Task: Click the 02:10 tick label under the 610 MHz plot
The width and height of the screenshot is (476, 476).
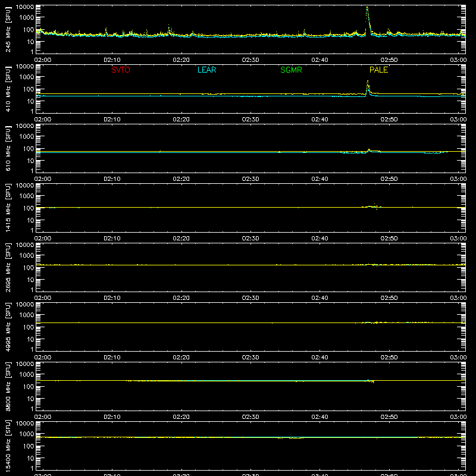Action: tap(112, 179)
